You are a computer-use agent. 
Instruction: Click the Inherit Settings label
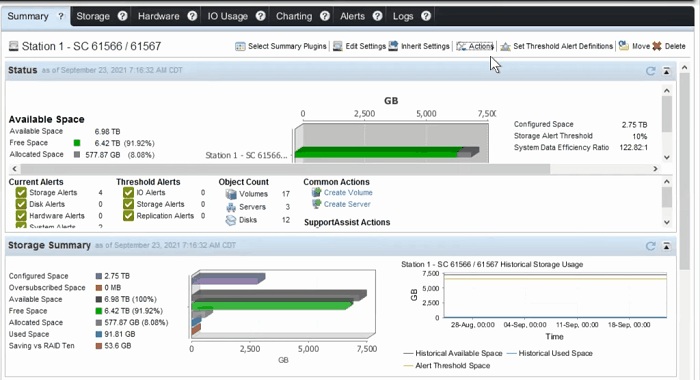pos(425,46)
